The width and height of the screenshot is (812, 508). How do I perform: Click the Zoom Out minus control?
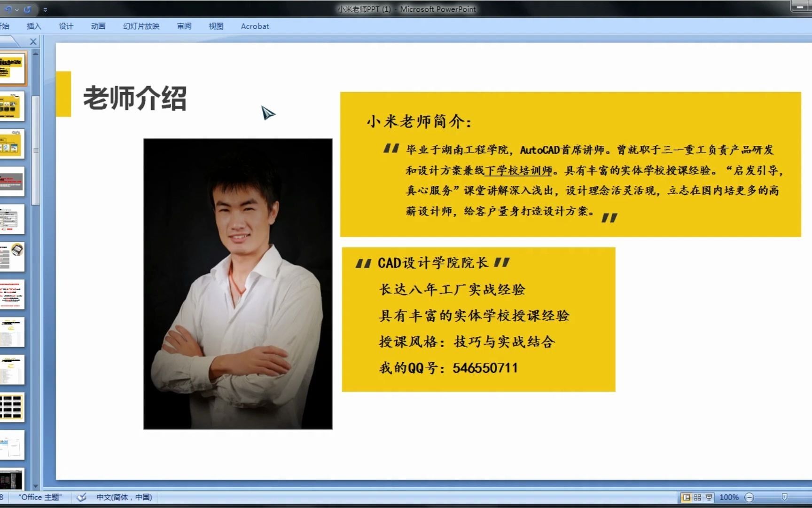tap(749, 498)
